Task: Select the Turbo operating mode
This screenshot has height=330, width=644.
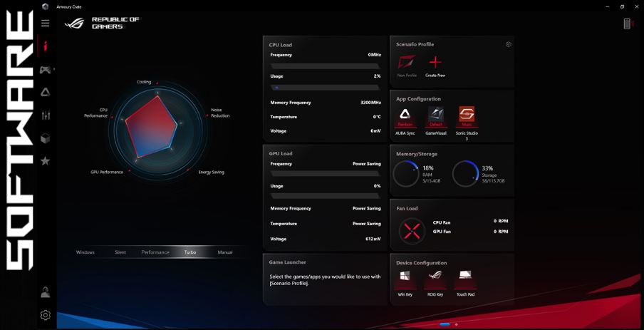Action: (190, 252)
